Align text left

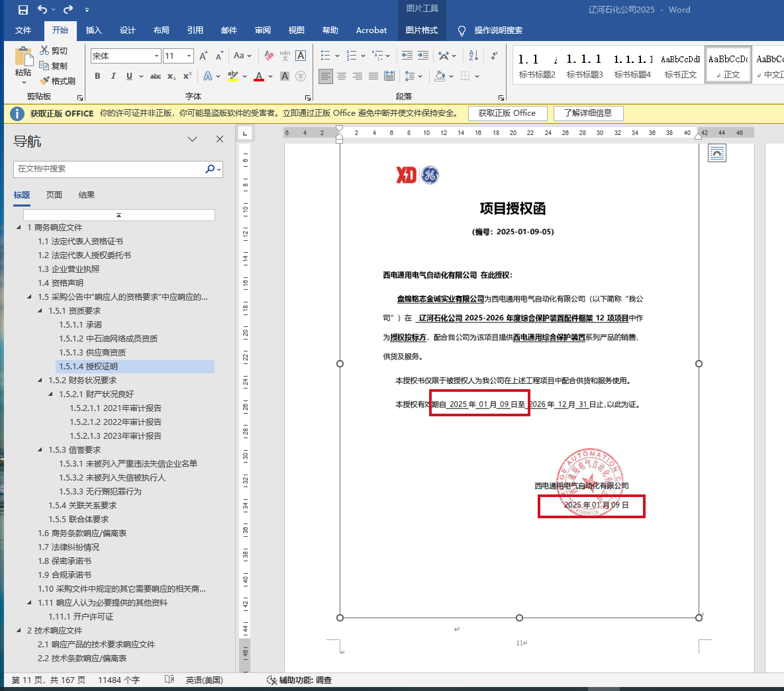click(326, 76)
